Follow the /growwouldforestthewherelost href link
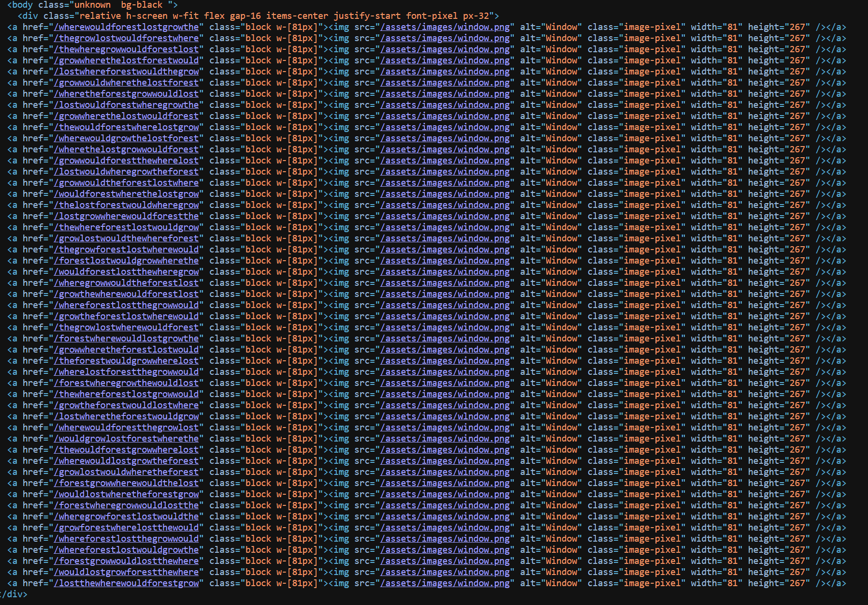Screen dimensions: 868x605 [x=126, y=161]
